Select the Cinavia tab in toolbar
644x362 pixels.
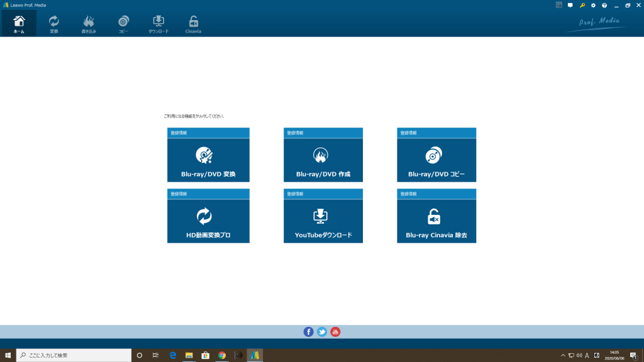194,24
